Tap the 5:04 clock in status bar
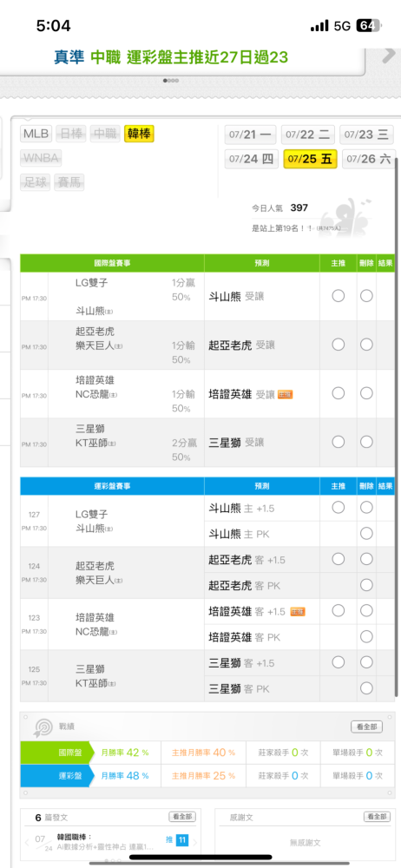Screen dimensions: 401x868 pyautogui.click(x=53, y=25)
